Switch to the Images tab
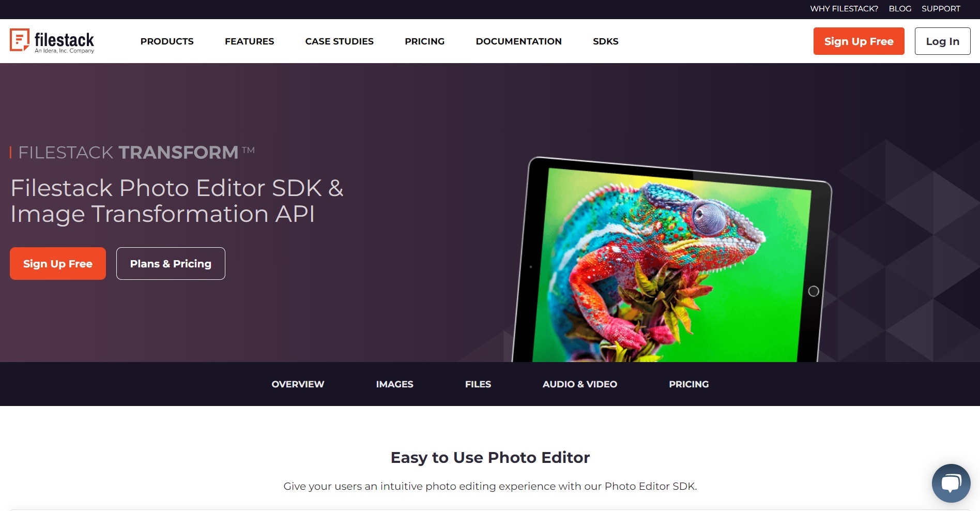The image size is (980, 511). pos(394,384)
